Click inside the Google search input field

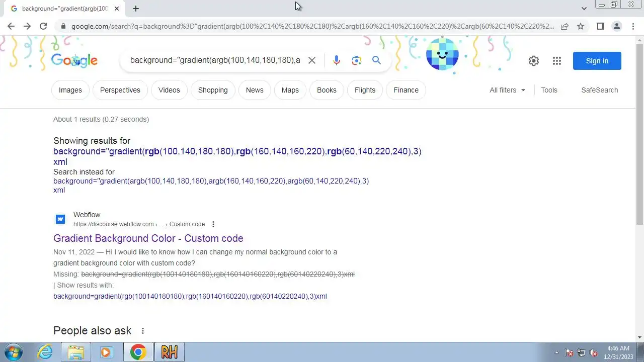tap(215, 60)
